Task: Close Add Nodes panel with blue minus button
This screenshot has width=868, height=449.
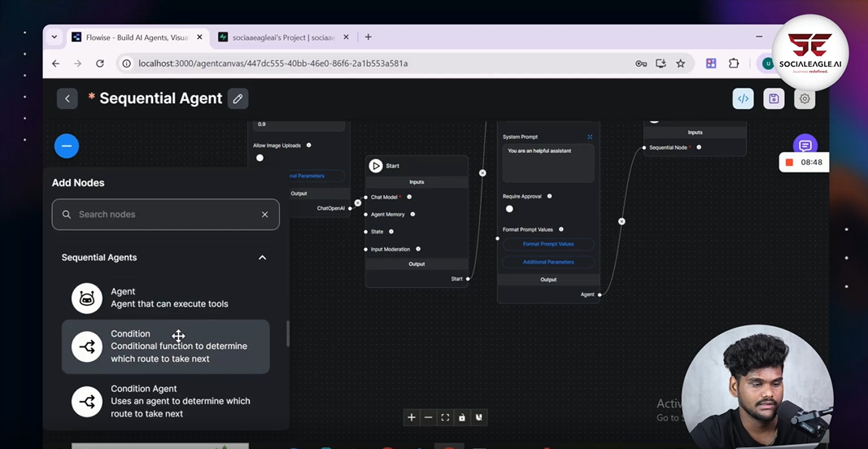Action: coord(67,146)
